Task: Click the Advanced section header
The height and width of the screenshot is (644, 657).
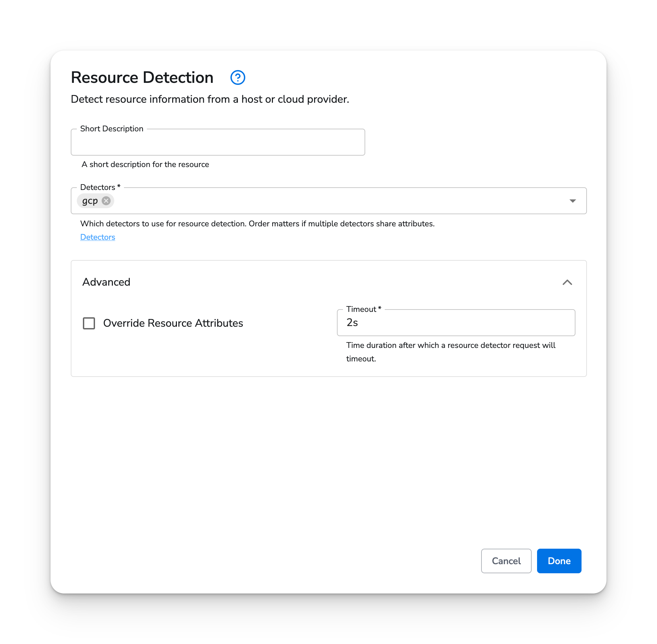Action: click(106, 282)
